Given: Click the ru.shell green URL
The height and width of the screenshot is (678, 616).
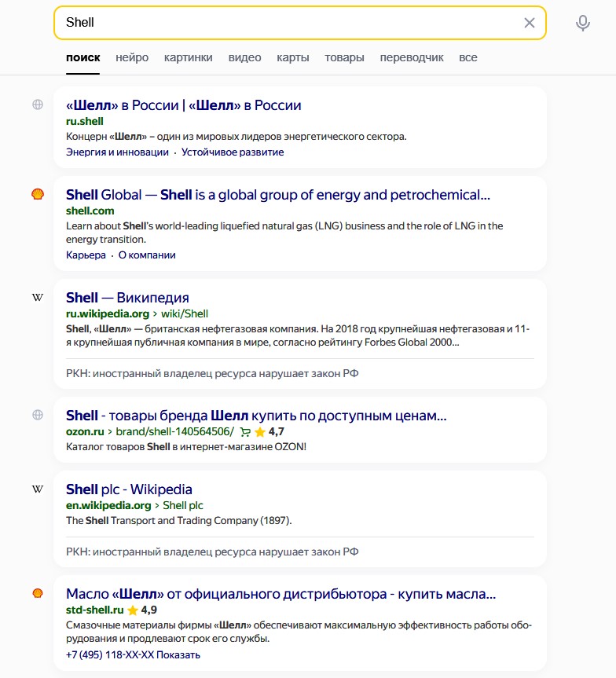Looking at the screenshot, I should point(84,121).
